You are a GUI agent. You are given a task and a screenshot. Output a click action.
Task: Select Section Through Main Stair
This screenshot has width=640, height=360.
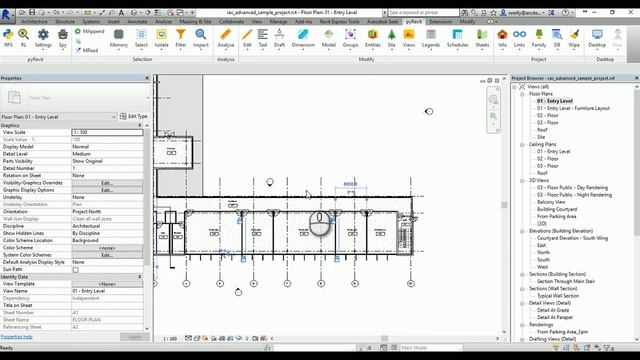point(566,281)
